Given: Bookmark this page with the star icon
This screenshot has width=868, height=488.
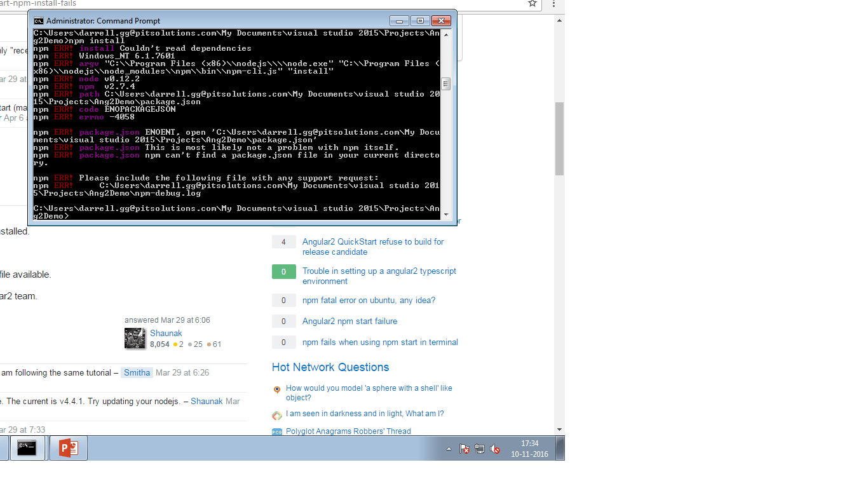Looking at the screenshot, I should click(x=532, y=4).
